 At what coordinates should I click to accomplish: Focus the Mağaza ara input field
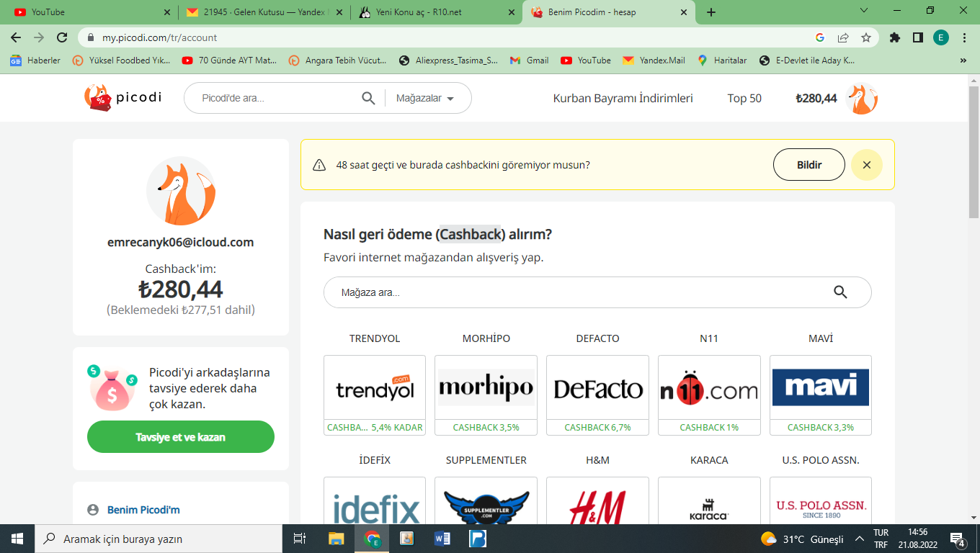tap(597, 292)
